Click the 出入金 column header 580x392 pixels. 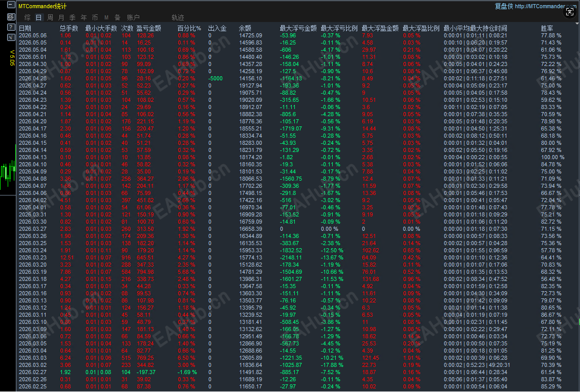point(217,28)
